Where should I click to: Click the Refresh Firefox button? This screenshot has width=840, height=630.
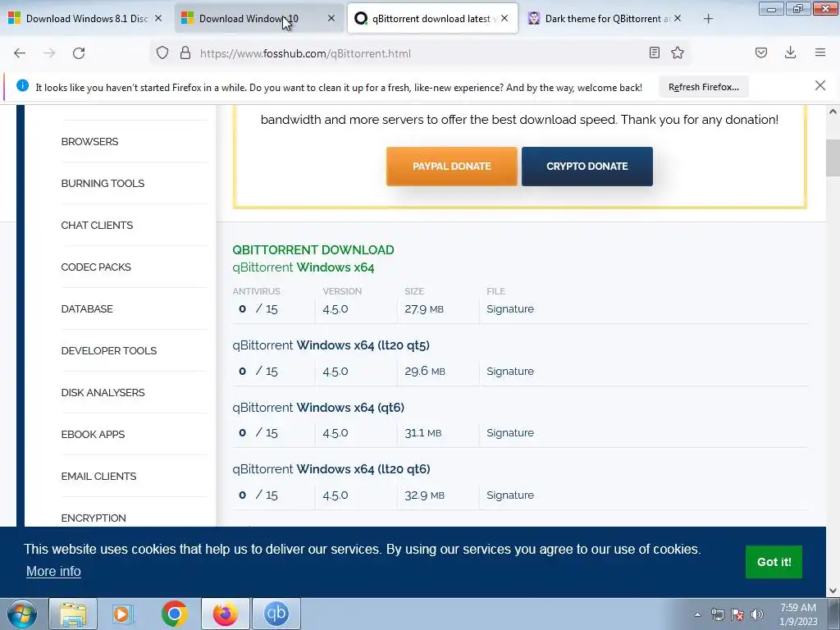703,87
